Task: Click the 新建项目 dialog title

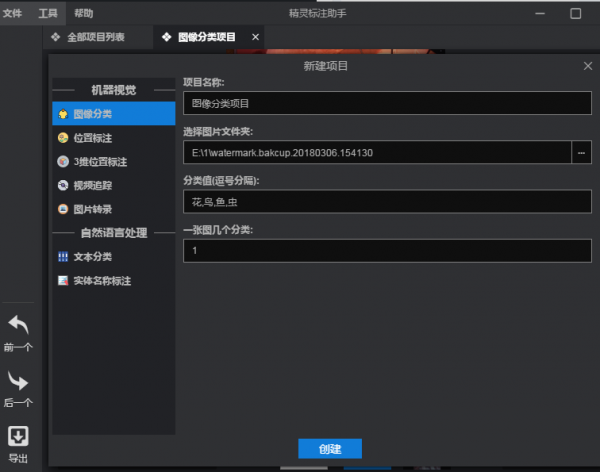Action: point(326,66)
